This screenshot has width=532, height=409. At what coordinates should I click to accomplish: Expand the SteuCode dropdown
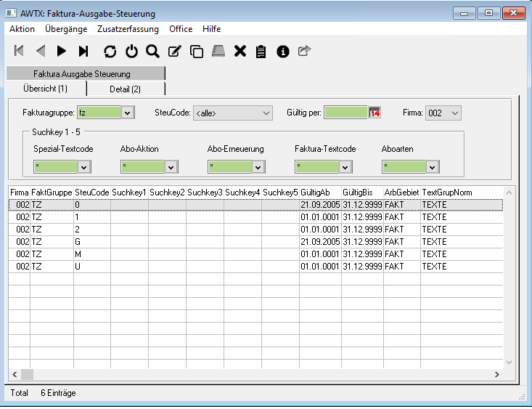point(266,113)
